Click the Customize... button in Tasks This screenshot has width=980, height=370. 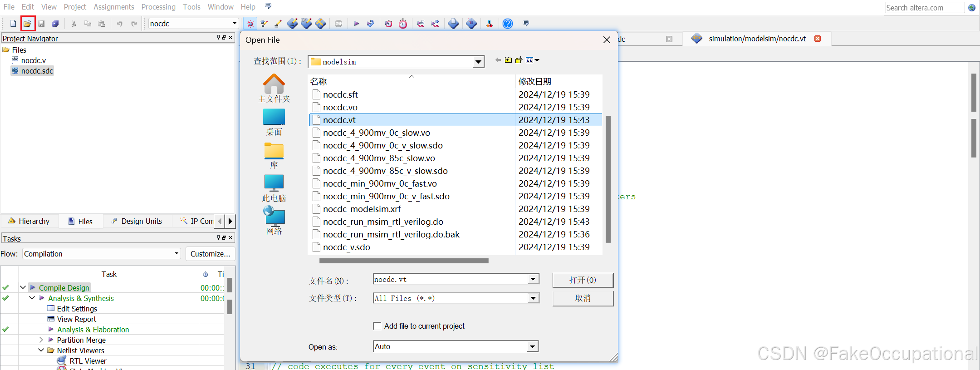pyautogui.click(x=211, y=254)
